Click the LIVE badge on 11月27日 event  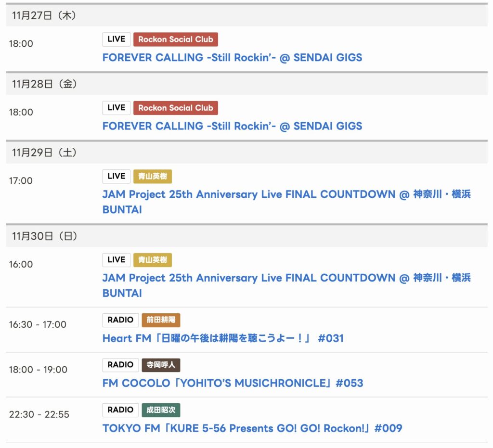pos(116,39)
